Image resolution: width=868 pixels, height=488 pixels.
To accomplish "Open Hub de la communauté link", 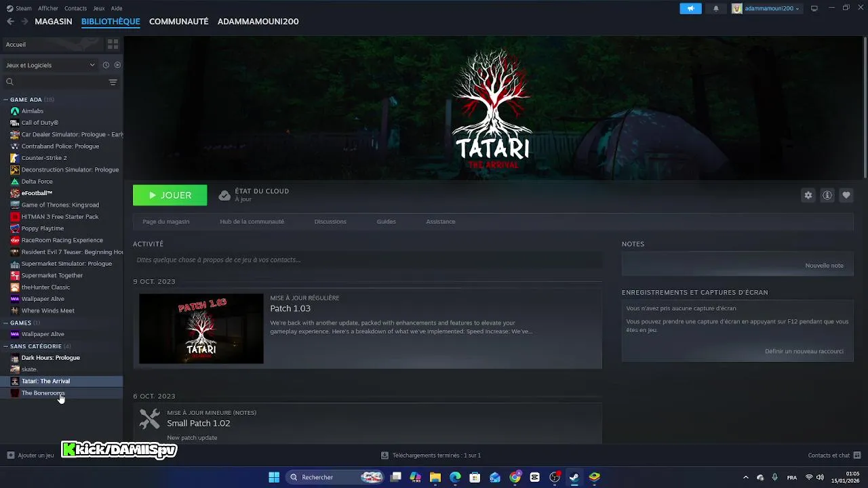I will point(252,222).
